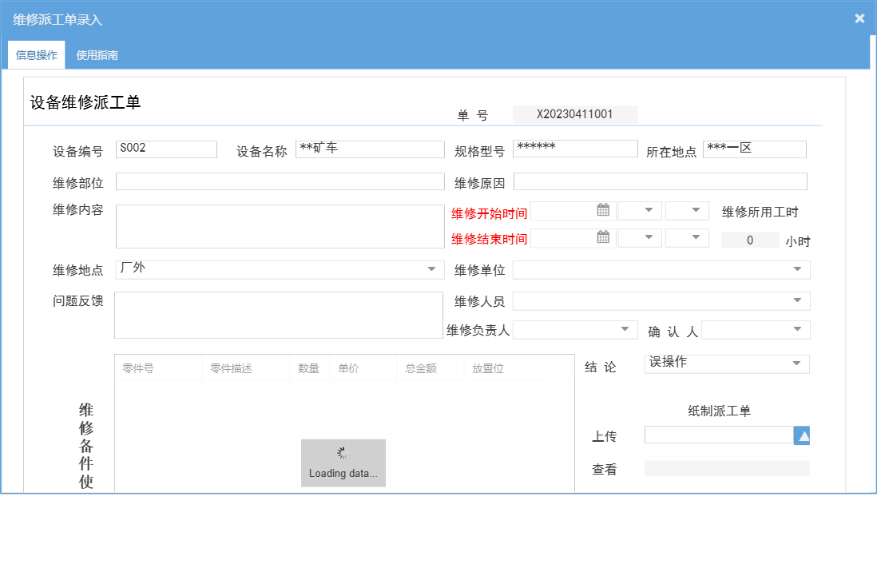Open the 维修负责人 dropdown
Image resolution: width=877 pixels, height=588 pixels.
(626, 329)
